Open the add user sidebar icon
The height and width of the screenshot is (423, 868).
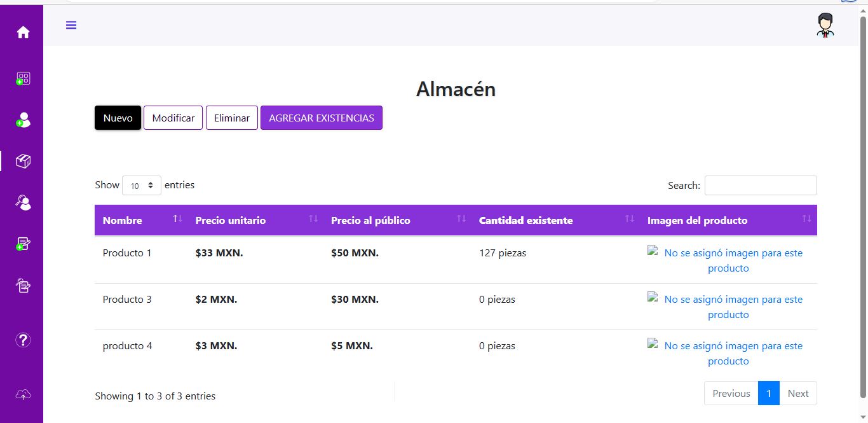click(x=23, y=120)
